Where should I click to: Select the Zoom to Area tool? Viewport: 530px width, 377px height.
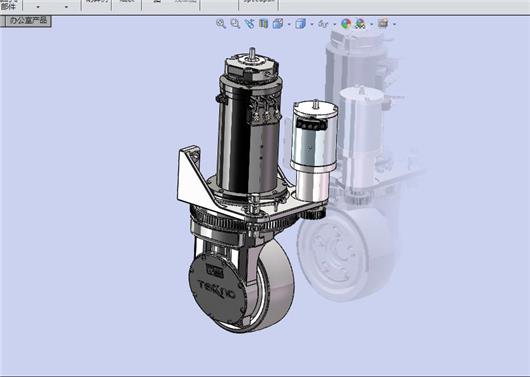[x=235, y=24]
